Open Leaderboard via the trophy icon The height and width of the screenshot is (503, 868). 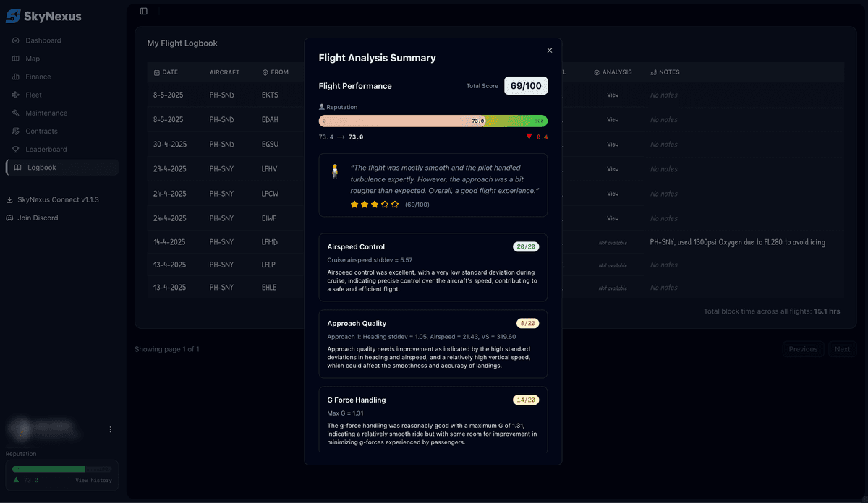(15, 149)
